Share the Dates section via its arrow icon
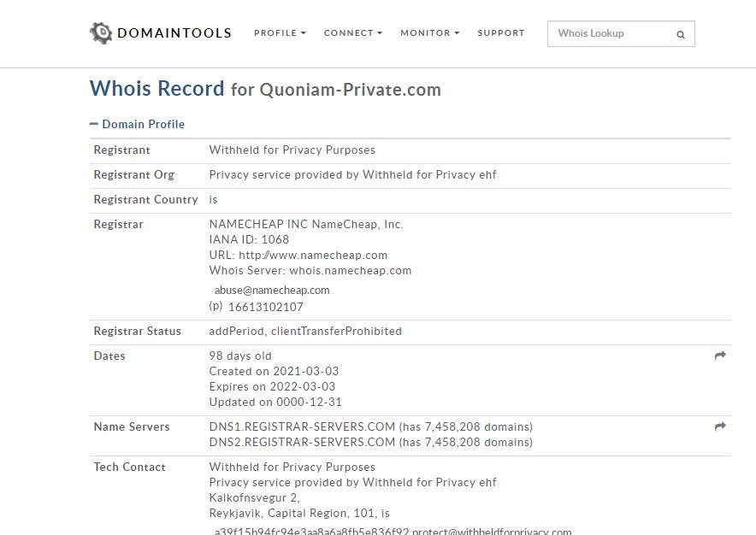 pyautogui.click(x=719, y=356)
